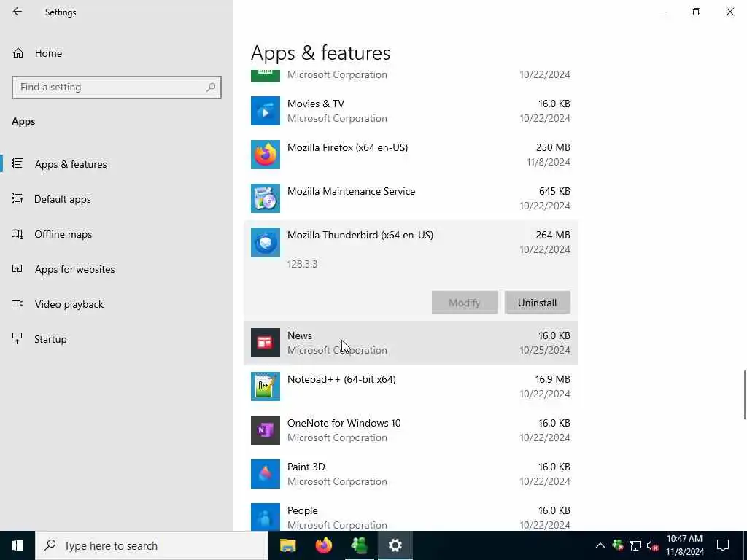The image size is (747, 560).
Task: Click the Default apps sidebar icon
Action: tap(18, 198)
